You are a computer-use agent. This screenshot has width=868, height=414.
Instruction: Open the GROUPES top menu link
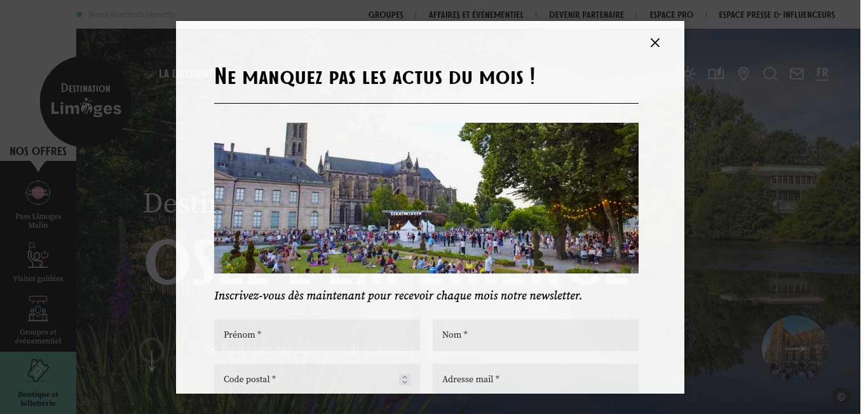coord(386,15)
